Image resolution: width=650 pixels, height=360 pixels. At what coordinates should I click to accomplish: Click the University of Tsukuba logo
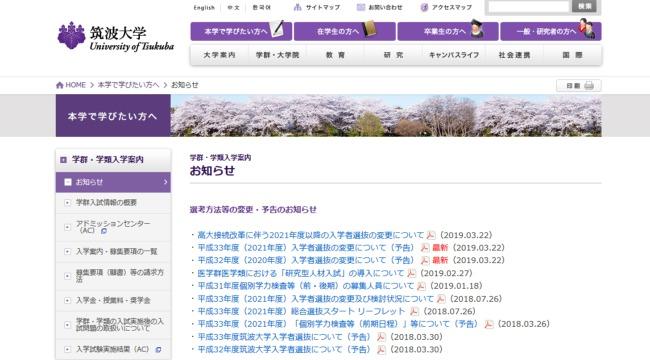point(116,36)
